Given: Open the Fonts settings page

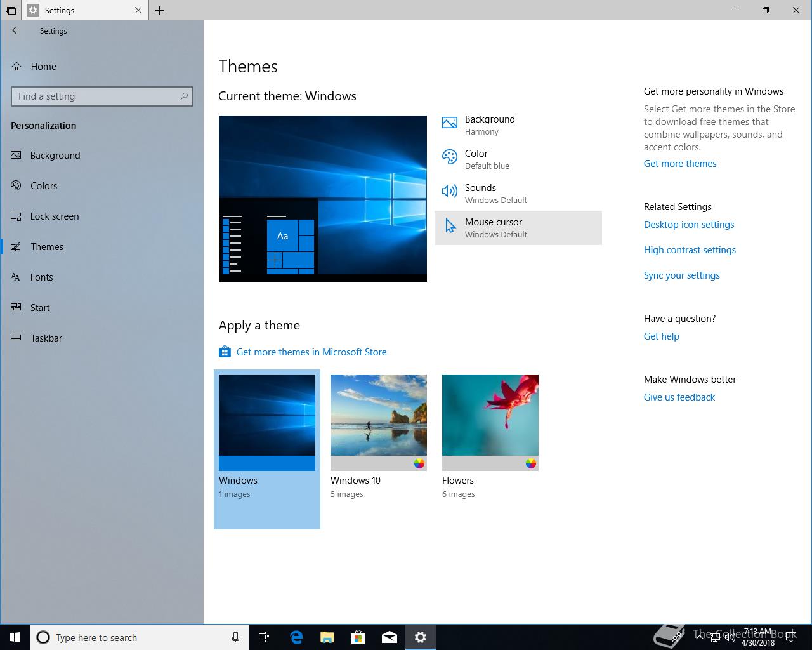Looking at the screenshot, I should coord(101,277).
